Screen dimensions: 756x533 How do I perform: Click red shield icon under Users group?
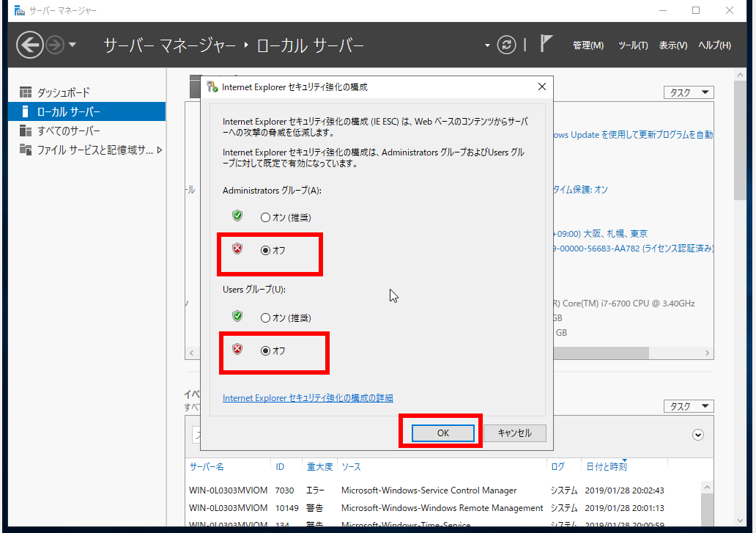237,349
